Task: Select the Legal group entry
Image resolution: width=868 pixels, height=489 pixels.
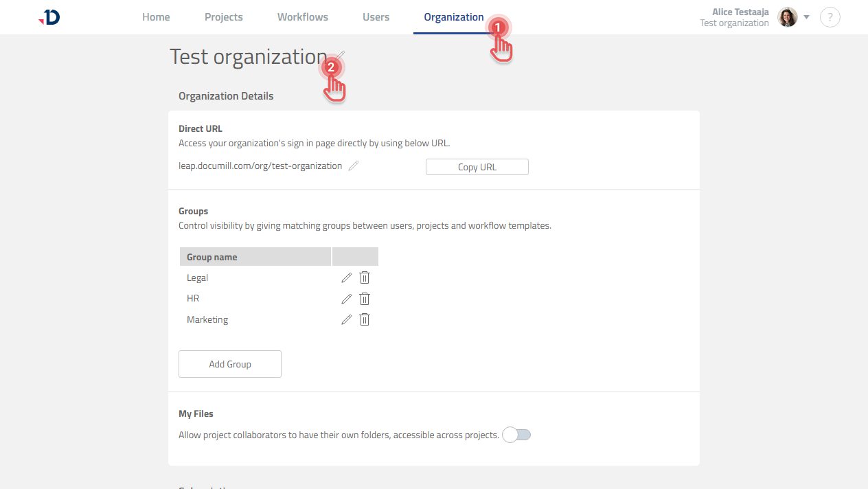Action: tap(197, 277)
